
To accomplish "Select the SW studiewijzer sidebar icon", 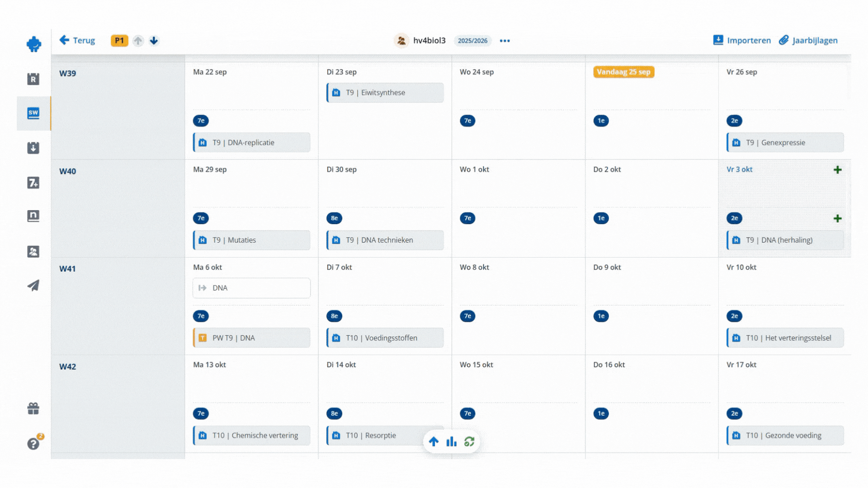I will tap(33, 113).
